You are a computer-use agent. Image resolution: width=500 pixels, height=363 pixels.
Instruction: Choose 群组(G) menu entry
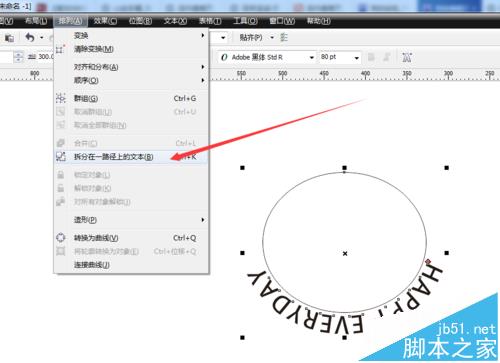[x=131, y=98]
